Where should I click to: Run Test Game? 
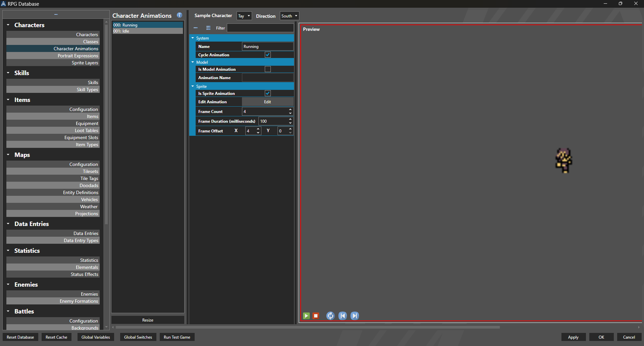(177, 337)
